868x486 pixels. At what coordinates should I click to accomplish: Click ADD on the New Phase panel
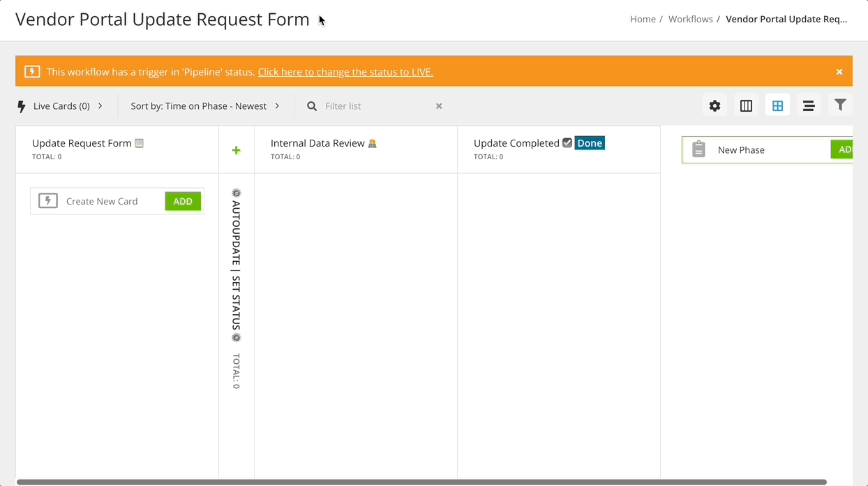844,149
